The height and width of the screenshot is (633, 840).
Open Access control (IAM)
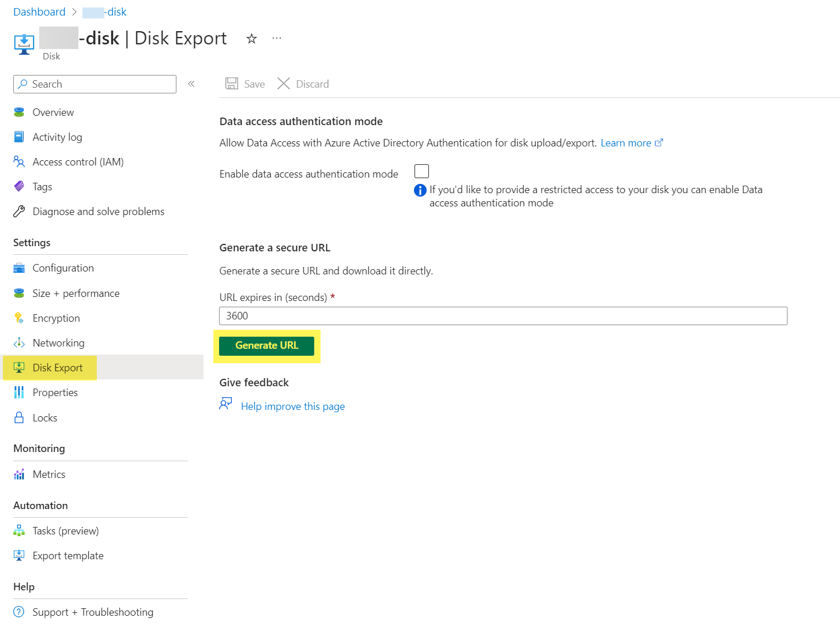pyautogui.click(x=78, y=162)
